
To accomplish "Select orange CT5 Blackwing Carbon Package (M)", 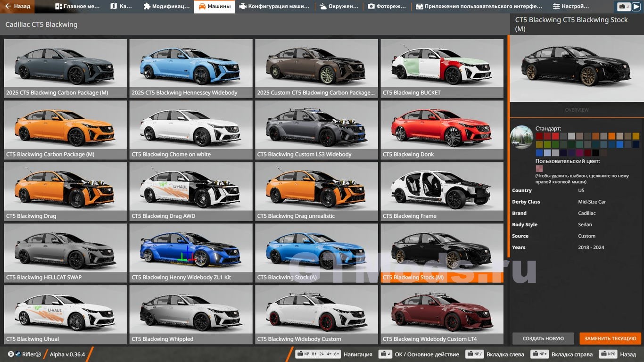I will click(x=66, y=130).
